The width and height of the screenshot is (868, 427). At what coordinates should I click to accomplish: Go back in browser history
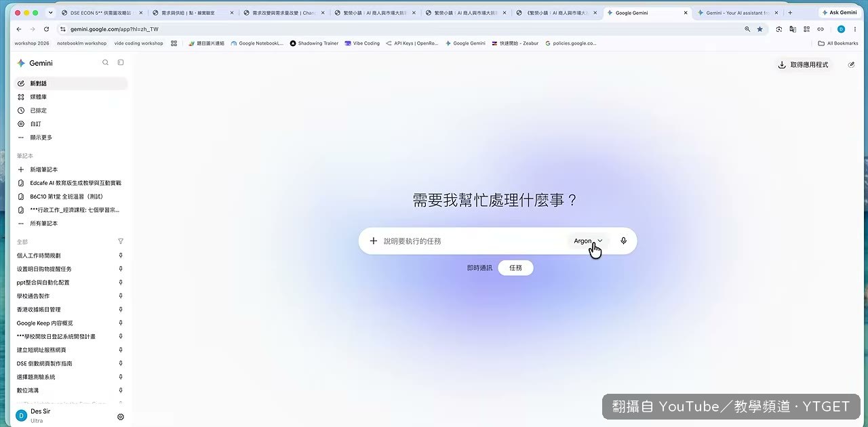tap(19, 29)
